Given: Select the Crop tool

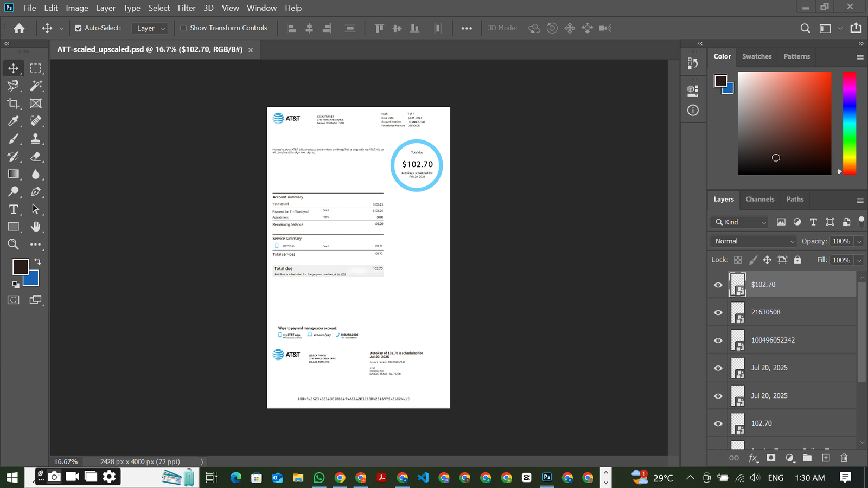Looking at the screenshot, I should 14,103.
